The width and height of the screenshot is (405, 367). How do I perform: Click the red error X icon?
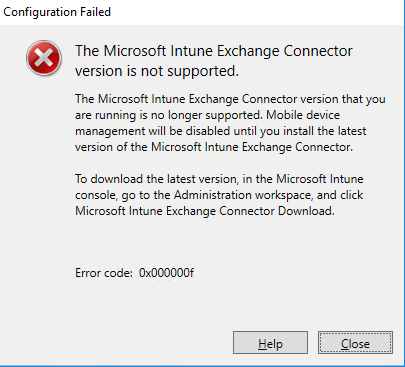click(44, 58)
